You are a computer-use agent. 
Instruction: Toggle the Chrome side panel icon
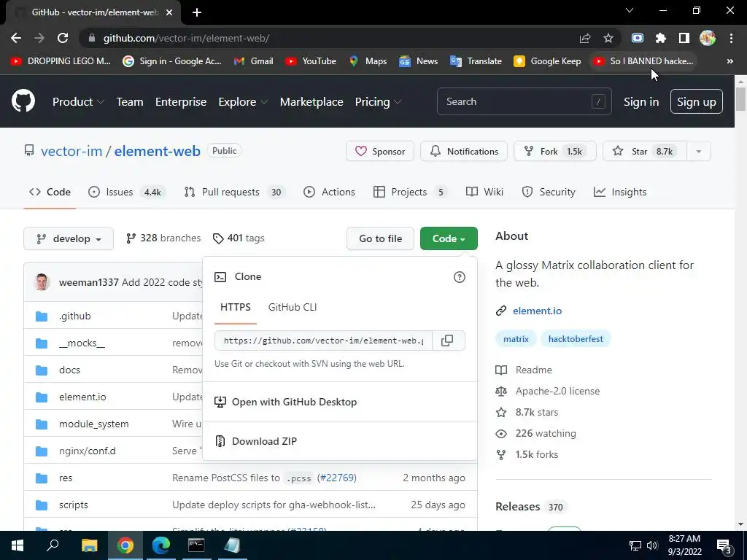pyautogui.click(x=684, y=38)
